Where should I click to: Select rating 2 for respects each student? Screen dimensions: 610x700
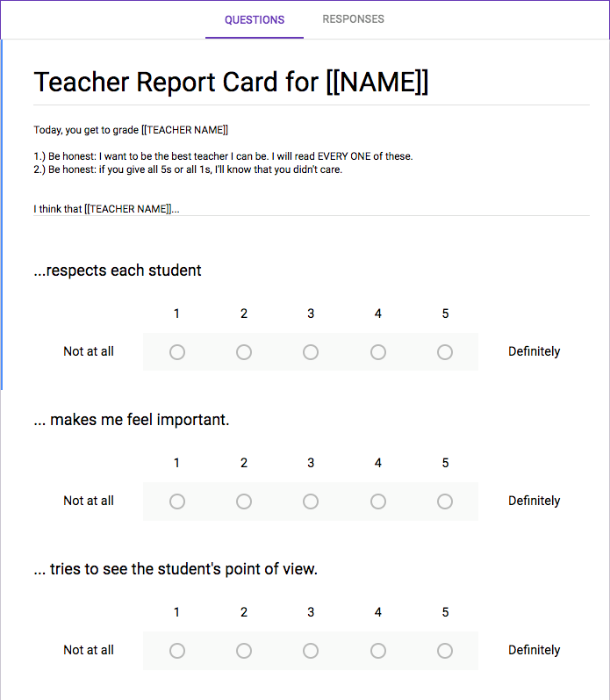click(244, 352)
